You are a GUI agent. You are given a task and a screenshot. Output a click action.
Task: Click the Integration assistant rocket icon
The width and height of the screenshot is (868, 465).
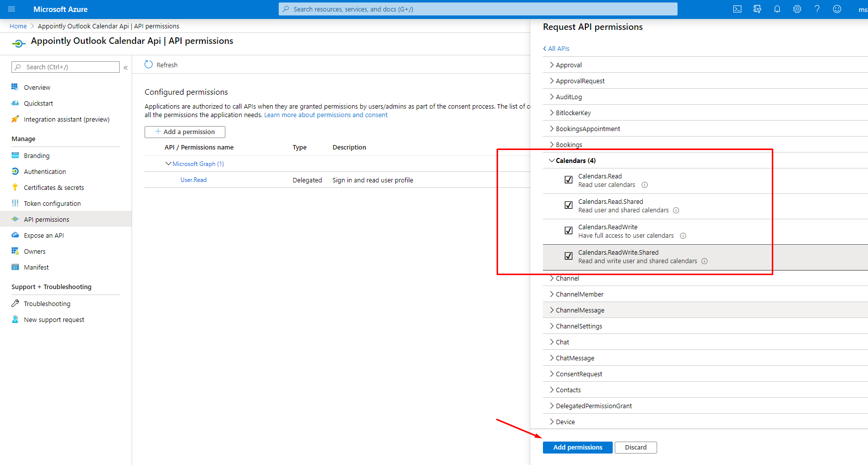[15, 119]
